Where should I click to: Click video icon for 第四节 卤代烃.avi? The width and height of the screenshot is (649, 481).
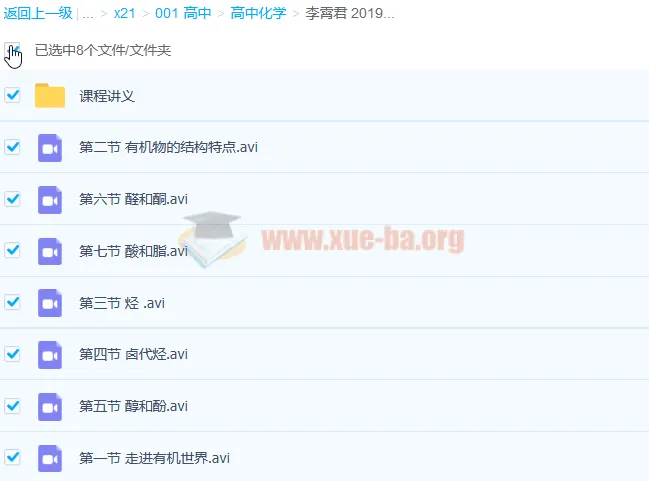[50, 355]
